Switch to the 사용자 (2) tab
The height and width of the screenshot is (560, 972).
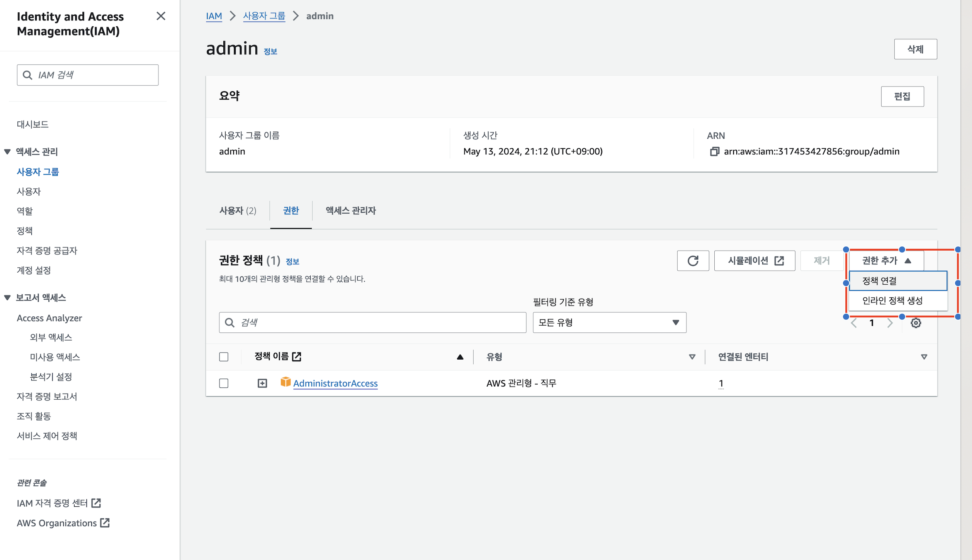pos(238,210)
